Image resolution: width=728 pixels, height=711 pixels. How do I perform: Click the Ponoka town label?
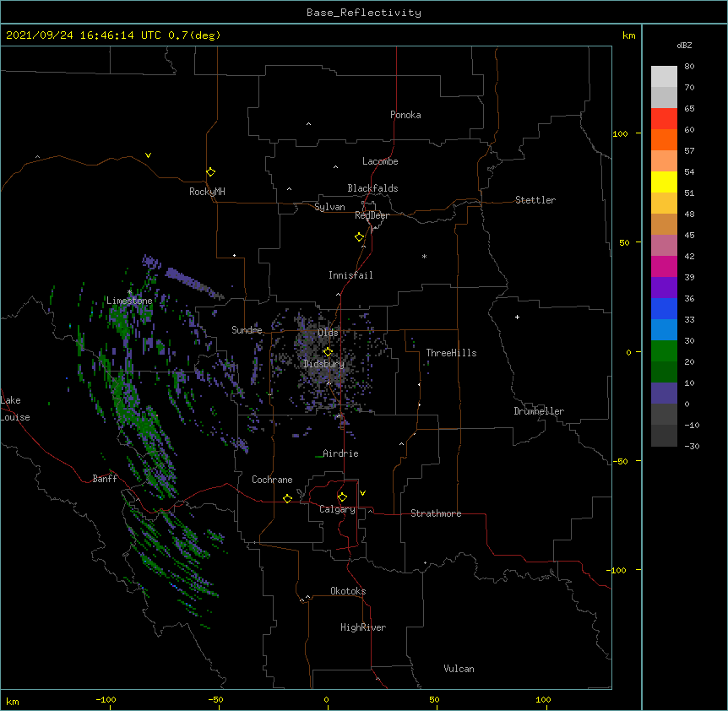coord(405,115)
